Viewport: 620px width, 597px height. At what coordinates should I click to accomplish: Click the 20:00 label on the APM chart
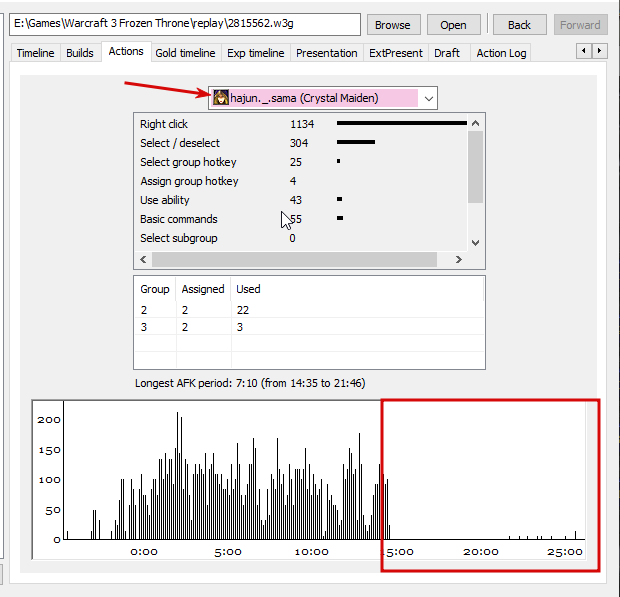[x=481, y=552]
